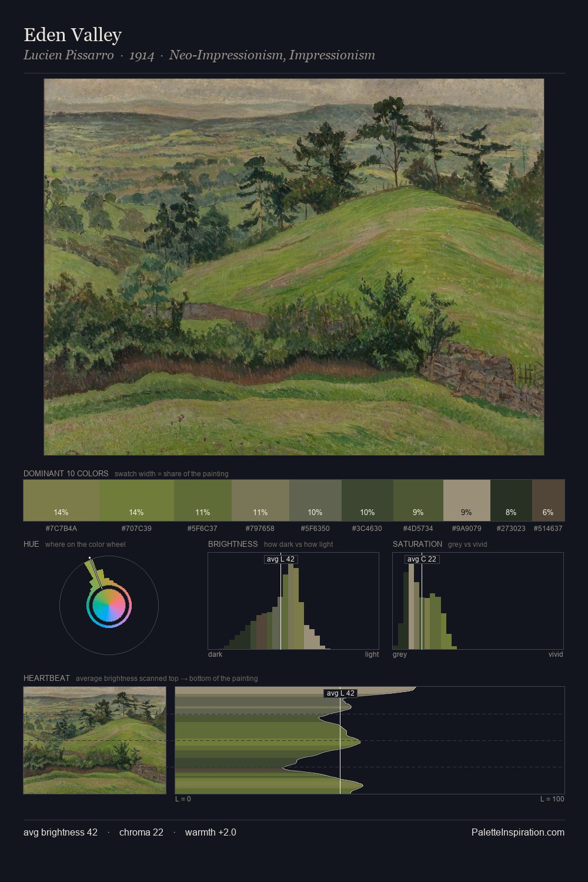Click the '1914' year text

[x=141, y=55]
